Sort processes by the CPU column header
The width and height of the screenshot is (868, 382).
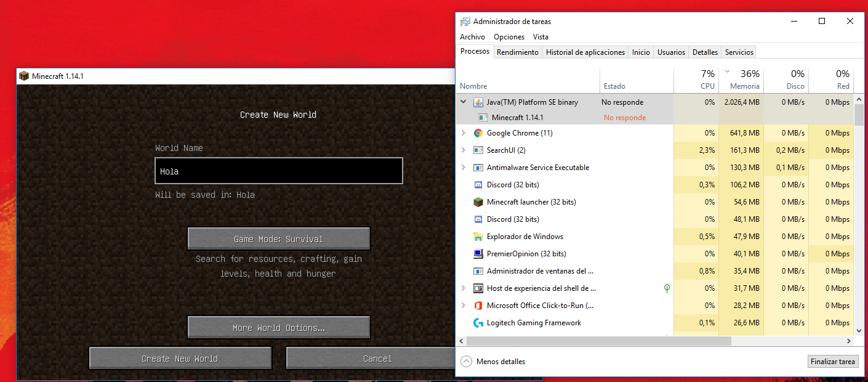click(696, 80)
